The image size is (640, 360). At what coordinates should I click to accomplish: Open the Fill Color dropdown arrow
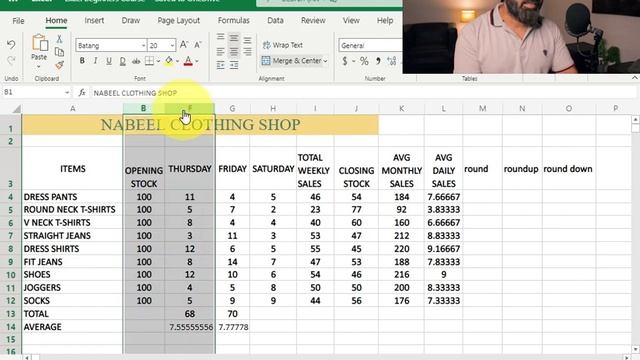coord(177,62)
